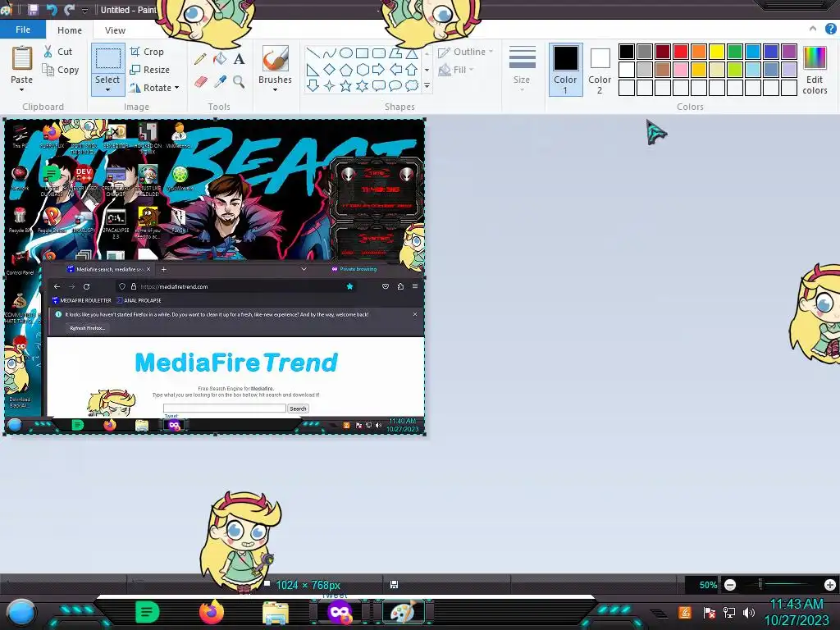Open the Paste dropdown arrow
Viewport: 840px width, 630px height.
(22, 89)
